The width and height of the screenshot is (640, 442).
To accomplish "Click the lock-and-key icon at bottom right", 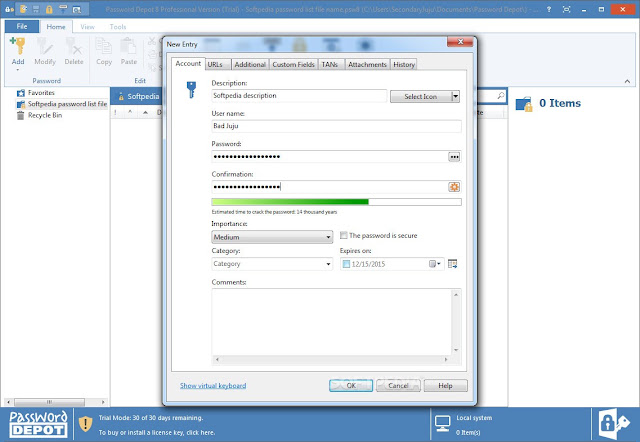I will point(614,424).
